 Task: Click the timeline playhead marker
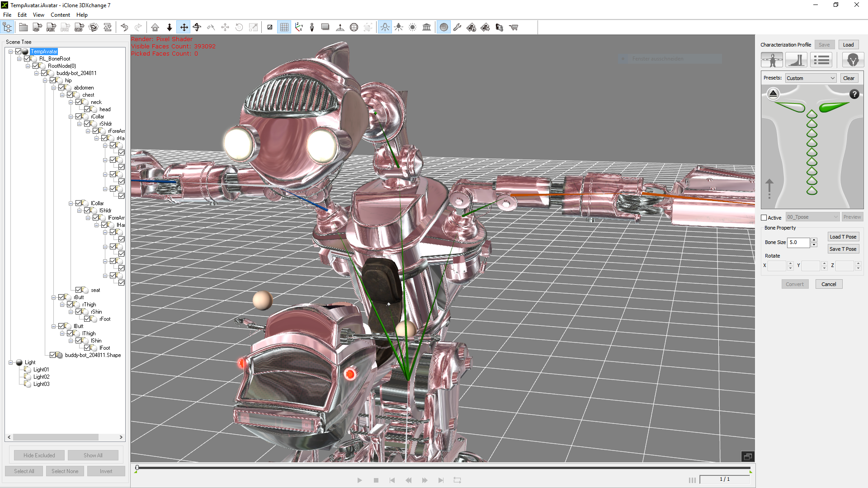[x=137, y=468]
